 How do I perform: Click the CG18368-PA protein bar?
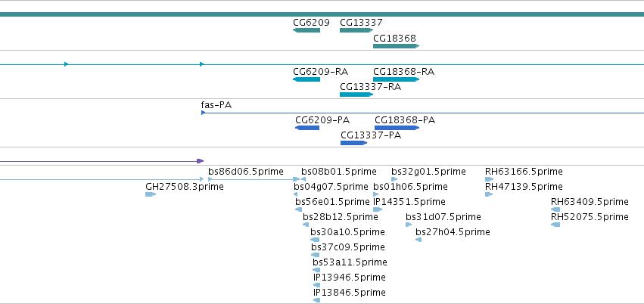point(397,128)
